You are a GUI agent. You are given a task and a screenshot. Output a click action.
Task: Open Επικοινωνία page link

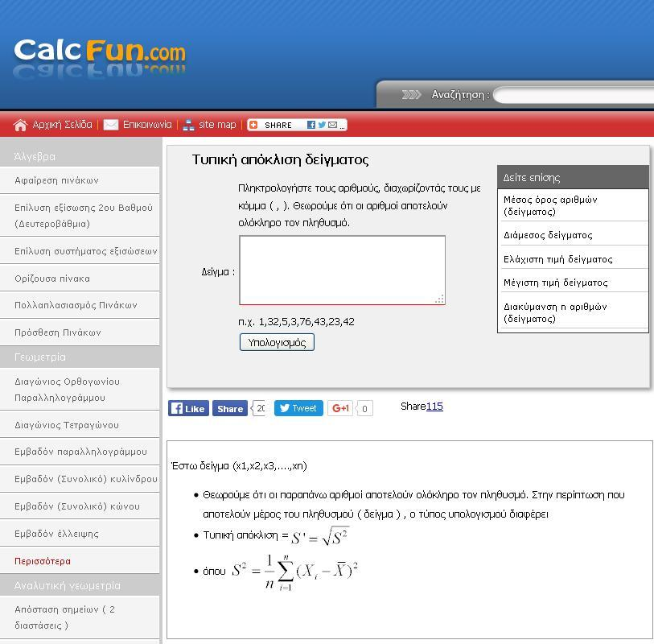(147, 125)
